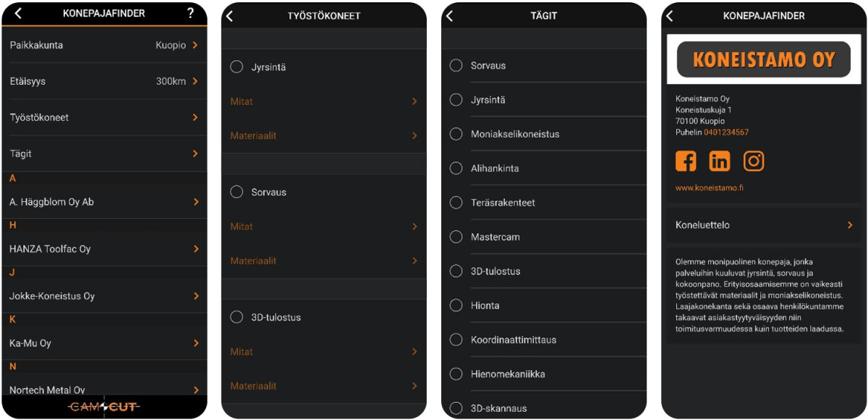This screenshot has width=868, height=420.
Task: Open the Tägit menu item
Action: pos(104,154)
